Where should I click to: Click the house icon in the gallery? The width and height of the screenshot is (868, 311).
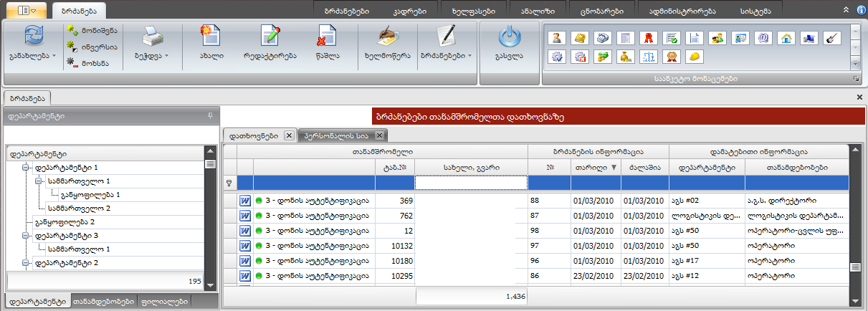pyautogui.click(x=786, y=38)
